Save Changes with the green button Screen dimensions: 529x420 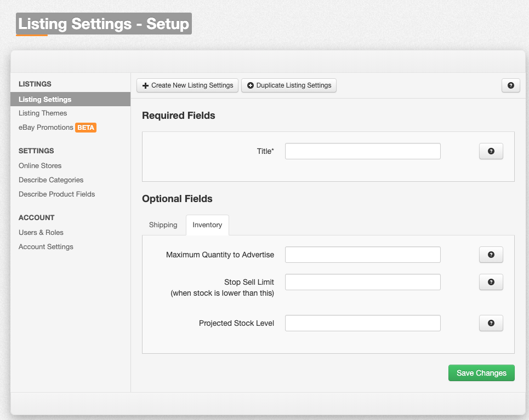tap(481, 373)
